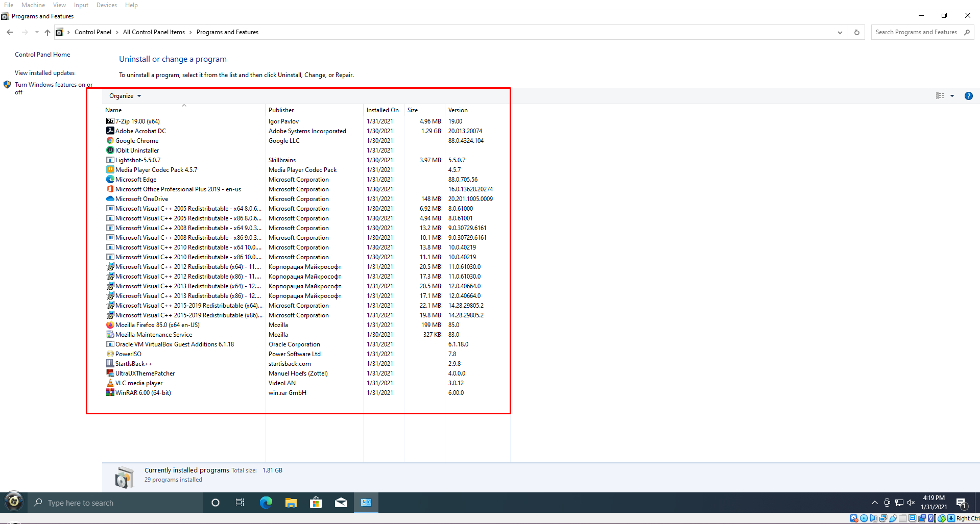Select the Media Player Codec Pack icon
980x524 pixels.
coord(110,170)
